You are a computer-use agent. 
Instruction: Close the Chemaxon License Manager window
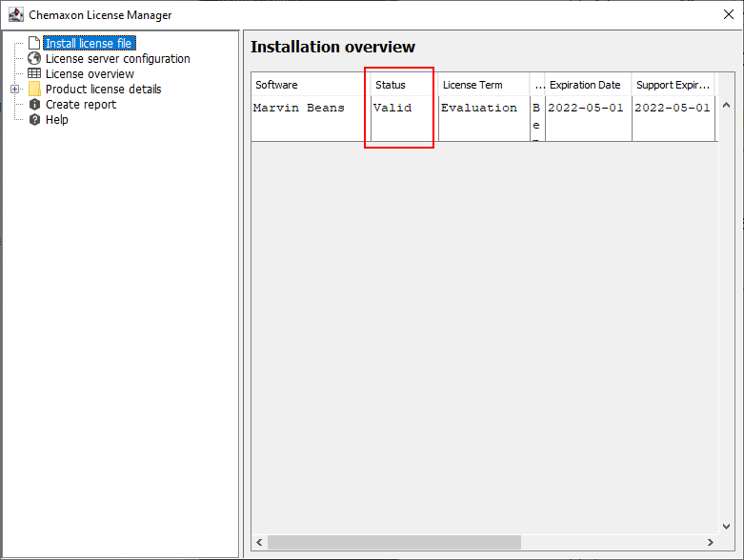coord(729,14)
